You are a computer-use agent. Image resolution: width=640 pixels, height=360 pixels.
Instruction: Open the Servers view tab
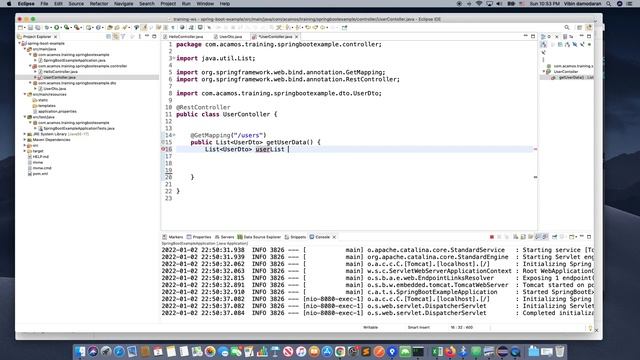coord(225,237)
